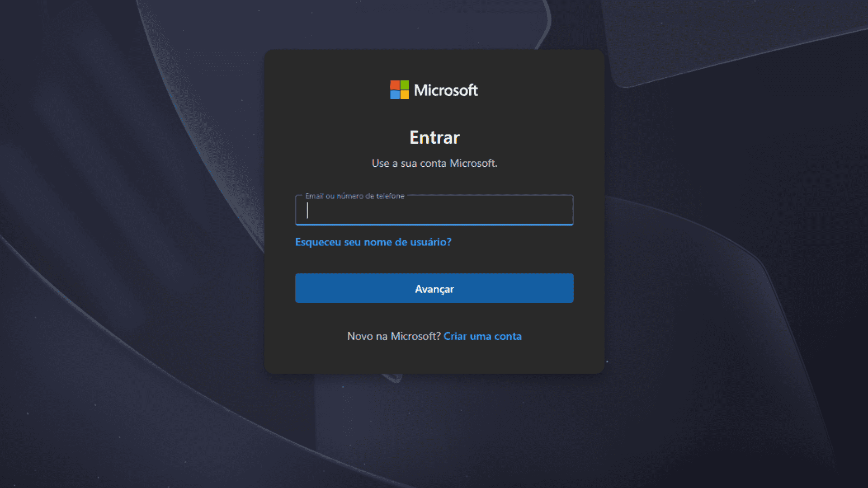Click the Entrar heading
The height and width of the screenshot is (488, 868).
pos(434,137)
